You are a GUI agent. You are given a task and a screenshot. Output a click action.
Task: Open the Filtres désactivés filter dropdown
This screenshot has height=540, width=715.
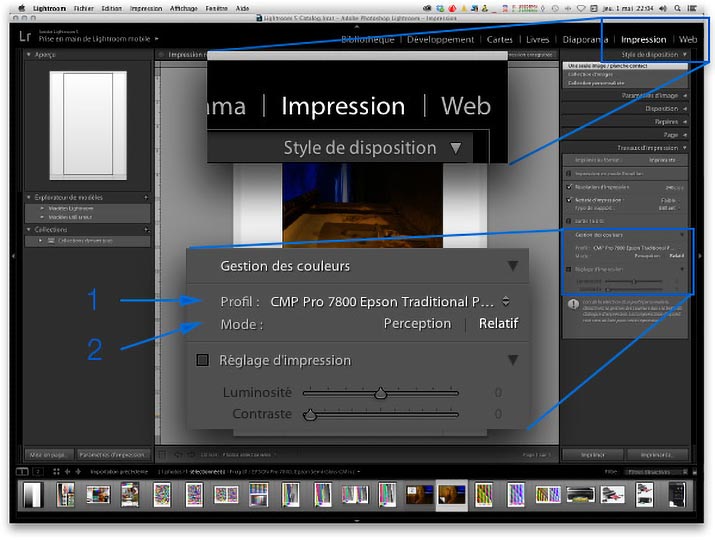(656, 472)
